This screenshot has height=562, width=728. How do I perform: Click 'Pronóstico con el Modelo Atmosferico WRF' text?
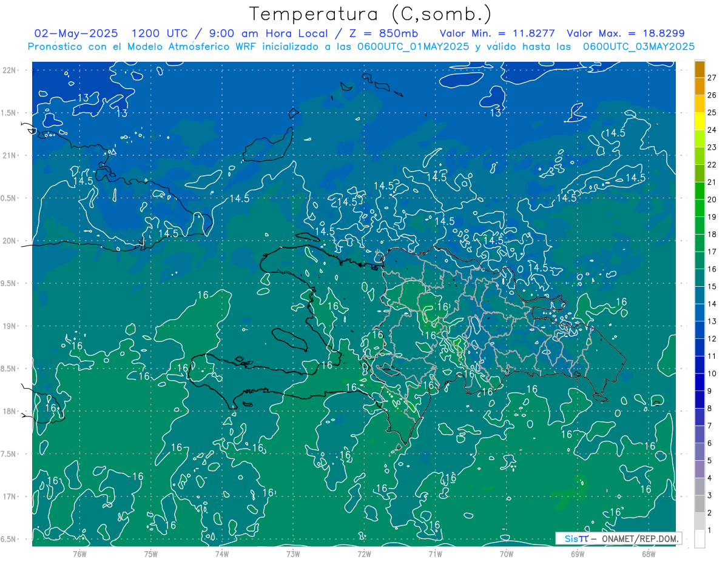click(143, 47)
